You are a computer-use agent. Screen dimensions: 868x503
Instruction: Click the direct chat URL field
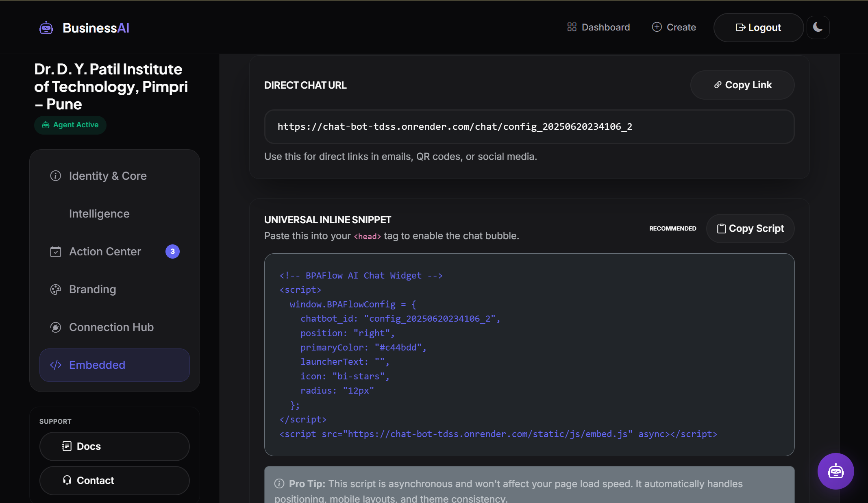[x=529, y=126]
